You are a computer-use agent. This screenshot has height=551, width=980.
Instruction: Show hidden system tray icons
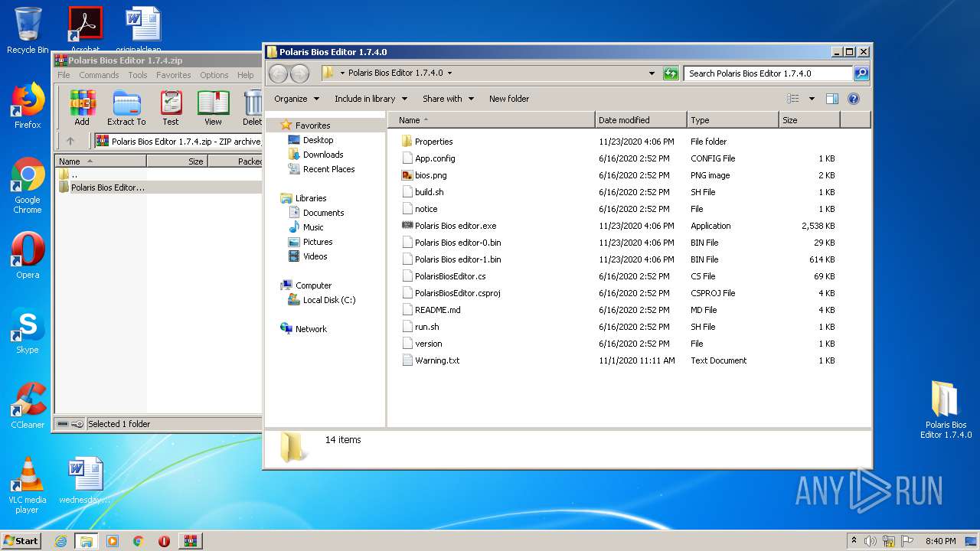854,541
